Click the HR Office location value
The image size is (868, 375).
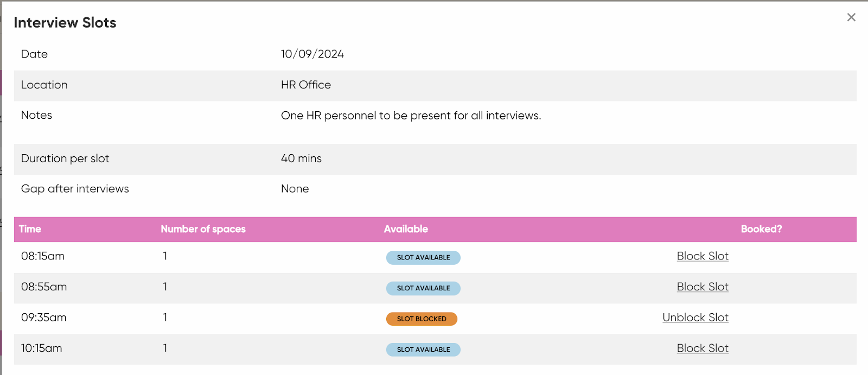click(x=305, y=85)
